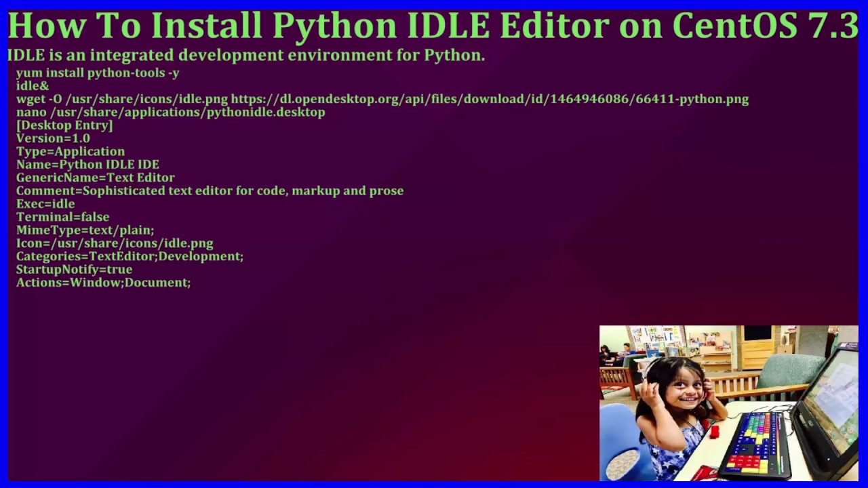The width and height of the screenshot is (868, 488).
Task: Select the "Version=1.0" line
Action: [53, 138]
